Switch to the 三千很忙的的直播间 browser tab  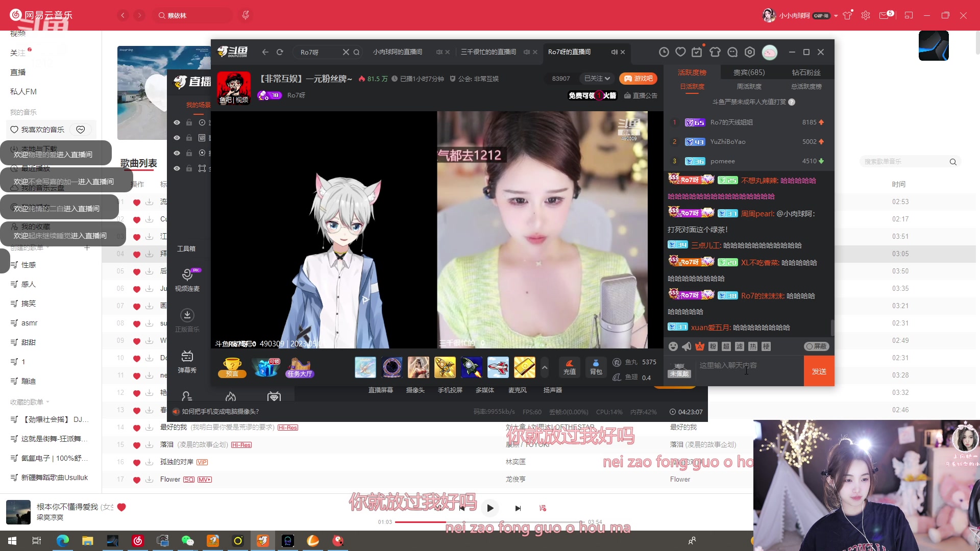pos(487,52)
